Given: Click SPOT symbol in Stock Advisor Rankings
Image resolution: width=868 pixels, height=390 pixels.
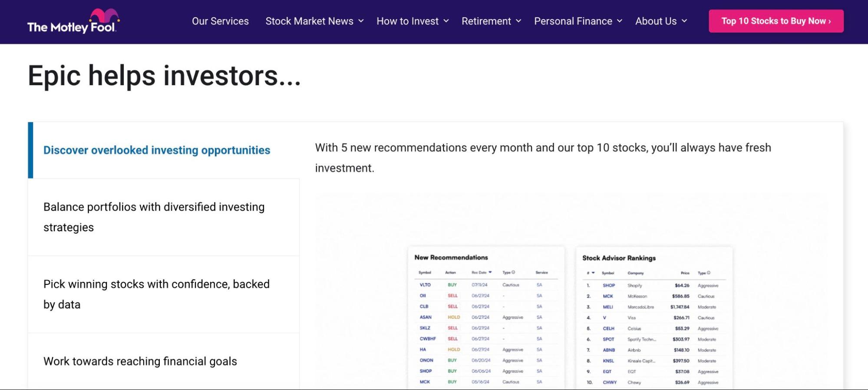Looking at the screenshot, I should 608,339.
